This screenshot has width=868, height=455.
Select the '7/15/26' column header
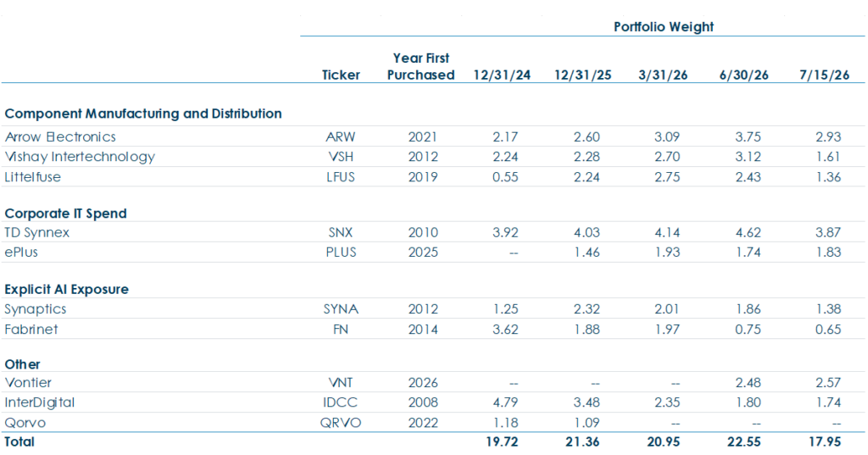tap(824, 75)
